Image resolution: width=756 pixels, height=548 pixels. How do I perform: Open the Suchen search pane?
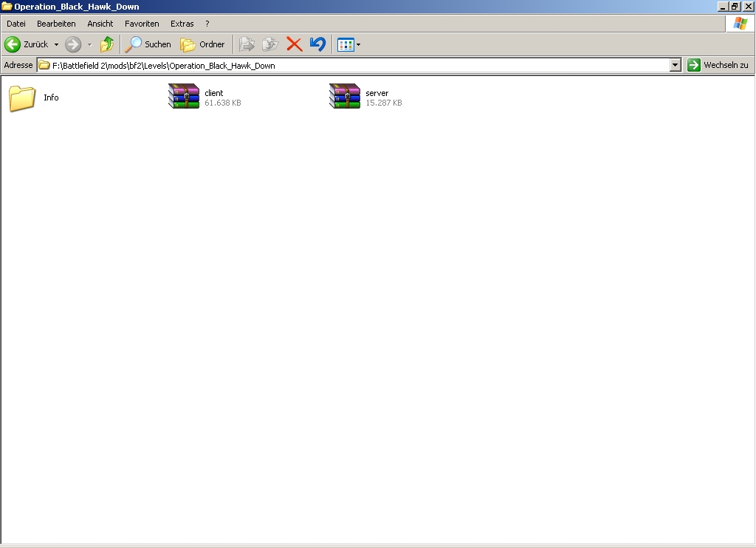click(x=148, y=44)
